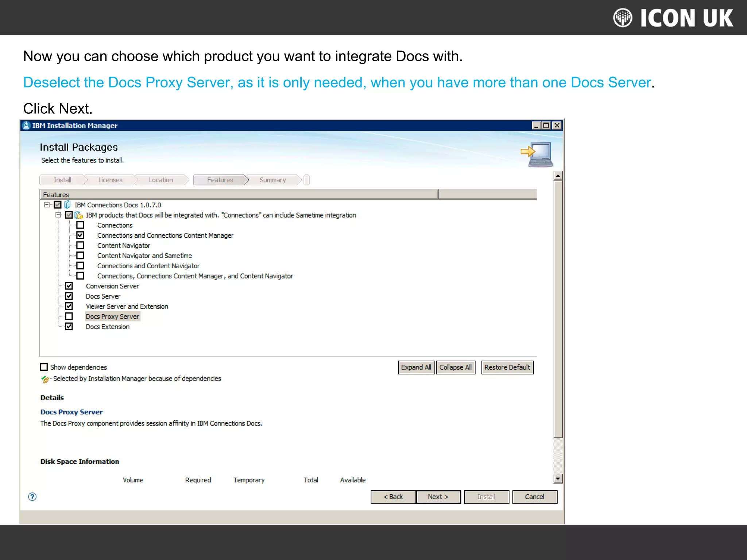Screen dimensions: 747x560
Task: Click the Restore Default button
Action: [x=507, y=367]
